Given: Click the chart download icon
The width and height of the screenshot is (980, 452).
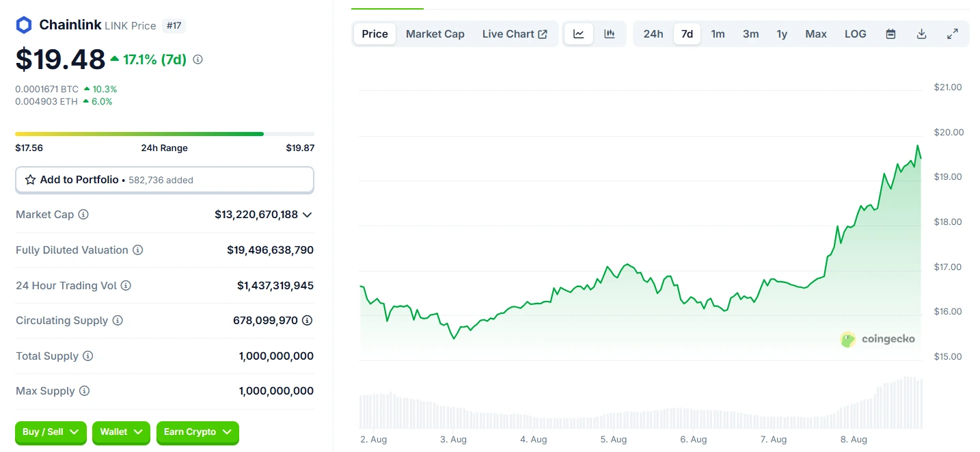Looking at the screenshot, I should (x=921, y=33).
